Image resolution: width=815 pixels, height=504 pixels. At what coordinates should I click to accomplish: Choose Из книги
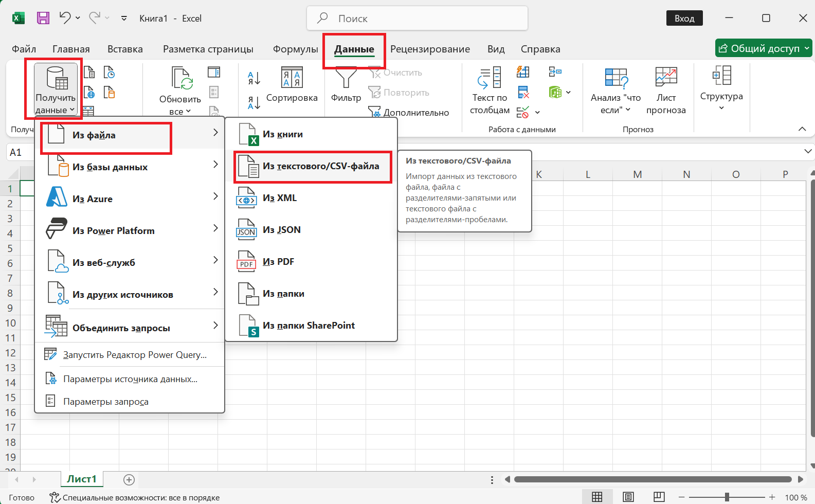coord(312,134)
